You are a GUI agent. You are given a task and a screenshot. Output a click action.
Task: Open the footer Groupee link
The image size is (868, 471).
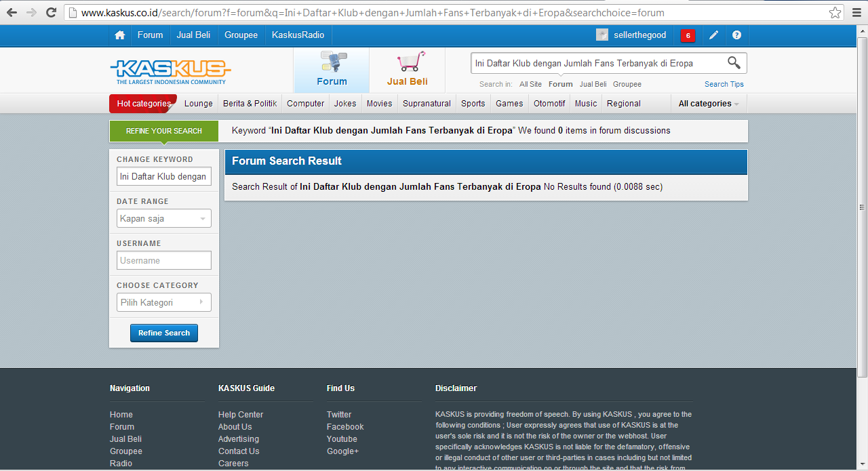tap(126, 451)
